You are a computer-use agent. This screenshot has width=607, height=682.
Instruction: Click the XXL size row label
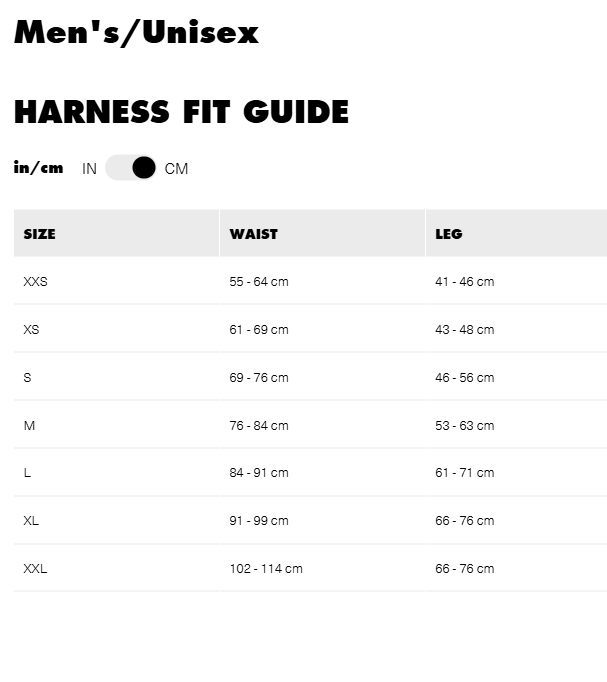(x=36, y=569)
